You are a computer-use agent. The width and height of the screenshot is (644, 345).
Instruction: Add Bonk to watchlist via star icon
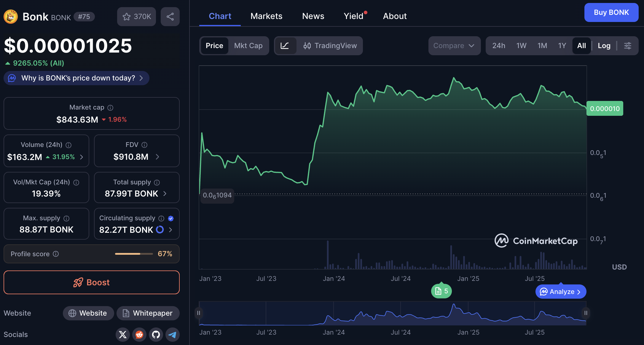click(x=127, y=17)
